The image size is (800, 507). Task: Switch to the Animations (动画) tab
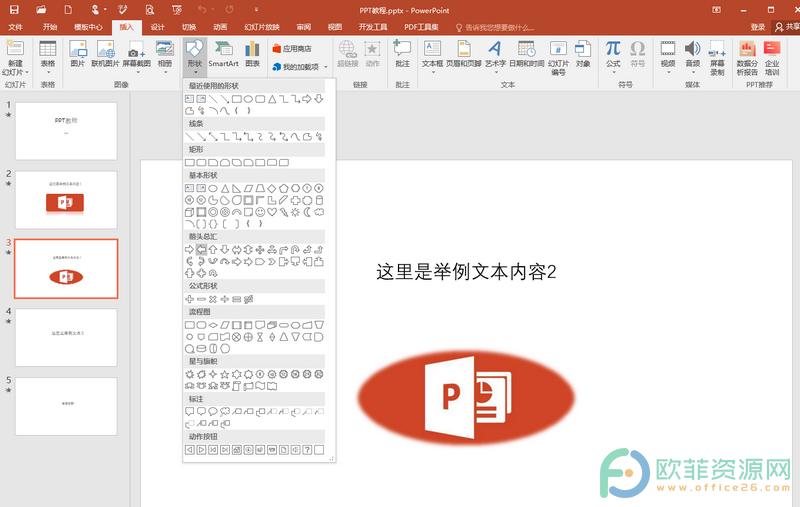pos(220,27)
